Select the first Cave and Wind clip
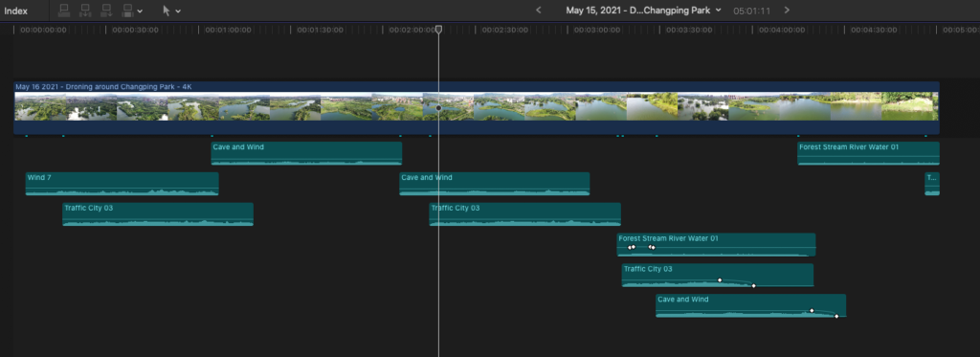The height and width of the screenshot is (357, 980). point(306,153)
